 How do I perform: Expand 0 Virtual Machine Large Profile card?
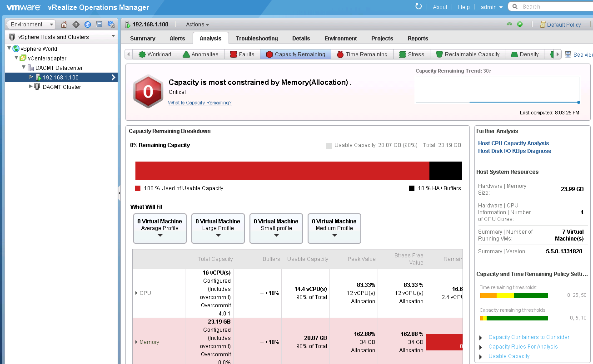point(218,236)
